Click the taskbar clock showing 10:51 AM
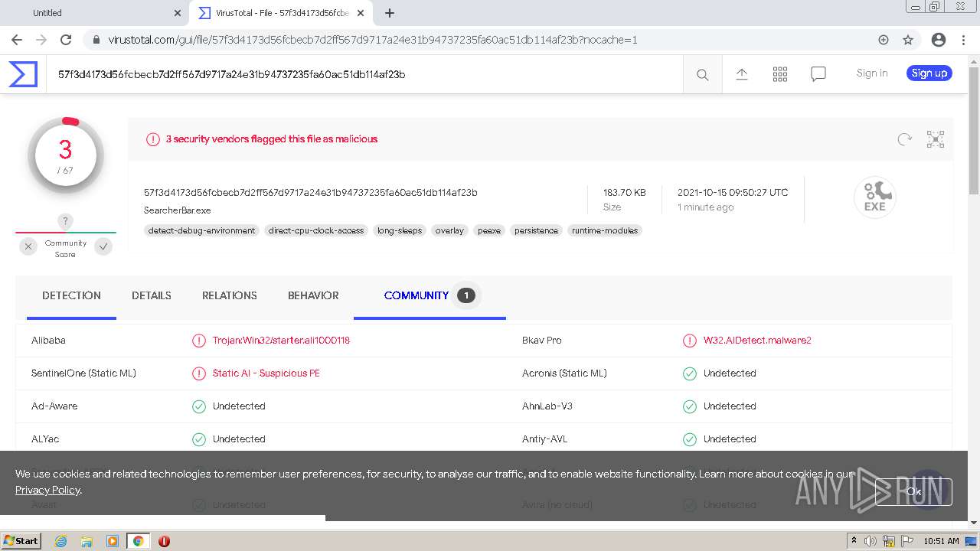Image resolution: width=980 pixels, height=551 pixels. [941, 541]
